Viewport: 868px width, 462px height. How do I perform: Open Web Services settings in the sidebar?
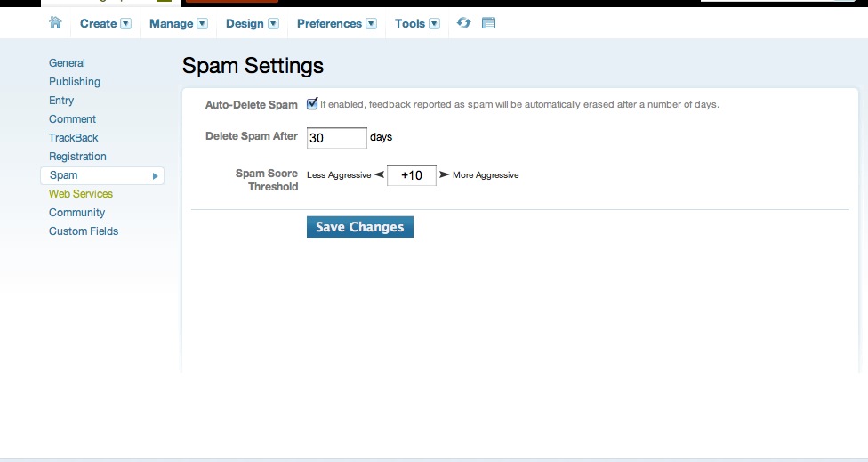(81, 194)
